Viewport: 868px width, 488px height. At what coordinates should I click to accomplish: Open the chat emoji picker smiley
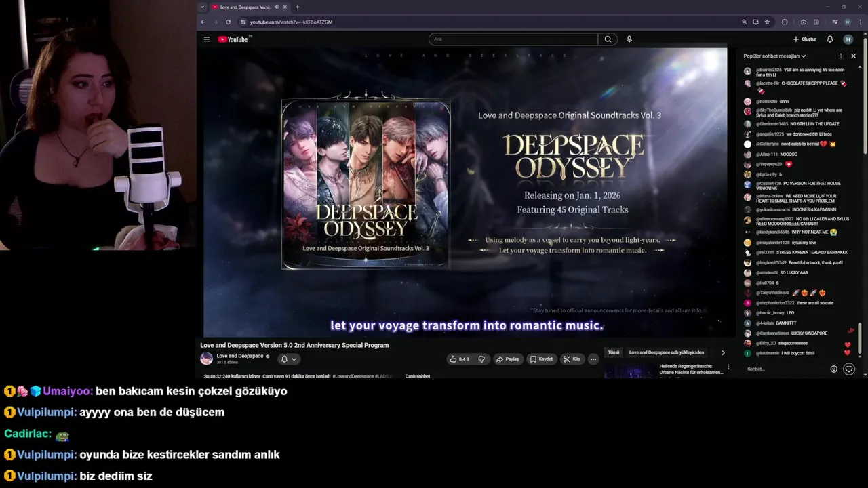coord(834,369)
